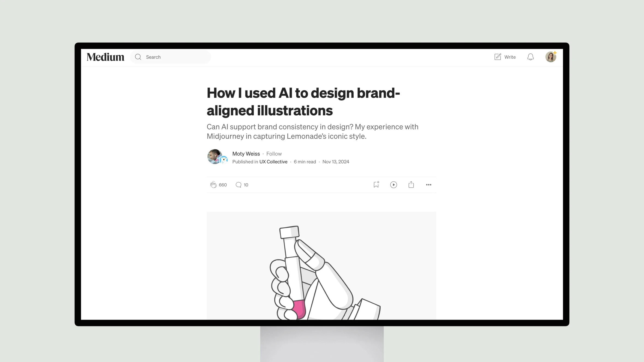The image size is (644, 362).
Task: Click the clap/applause icon
Action: coord(213,185)
